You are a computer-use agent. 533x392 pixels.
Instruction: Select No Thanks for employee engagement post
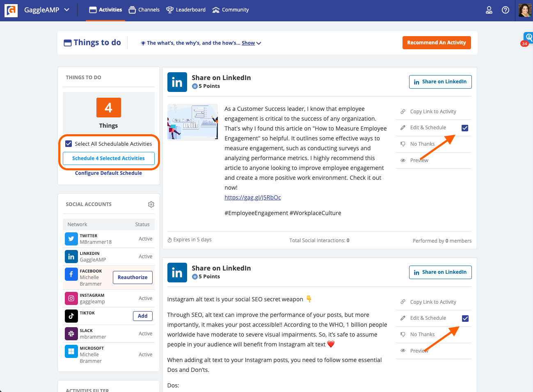[x=422, y=144]
